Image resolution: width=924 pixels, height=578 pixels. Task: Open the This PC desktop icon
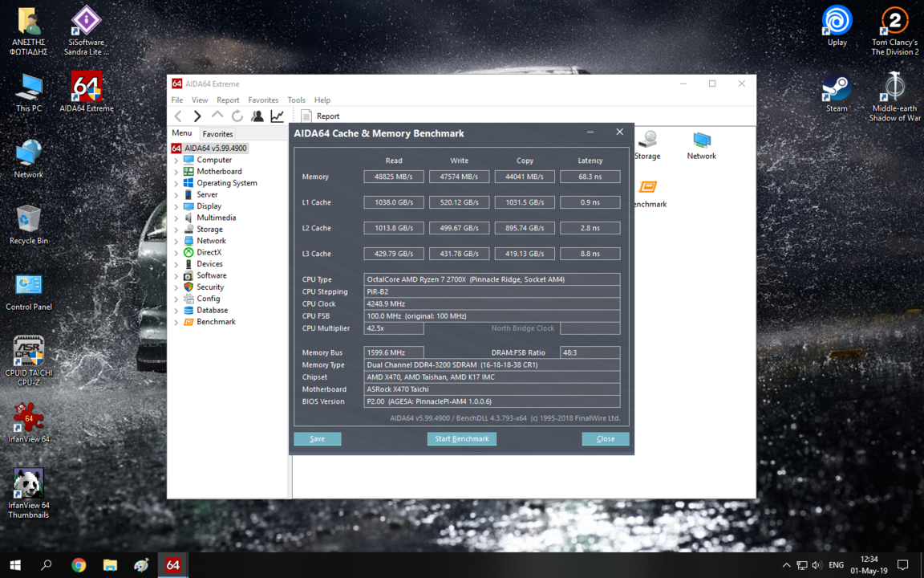coord(29,93)
